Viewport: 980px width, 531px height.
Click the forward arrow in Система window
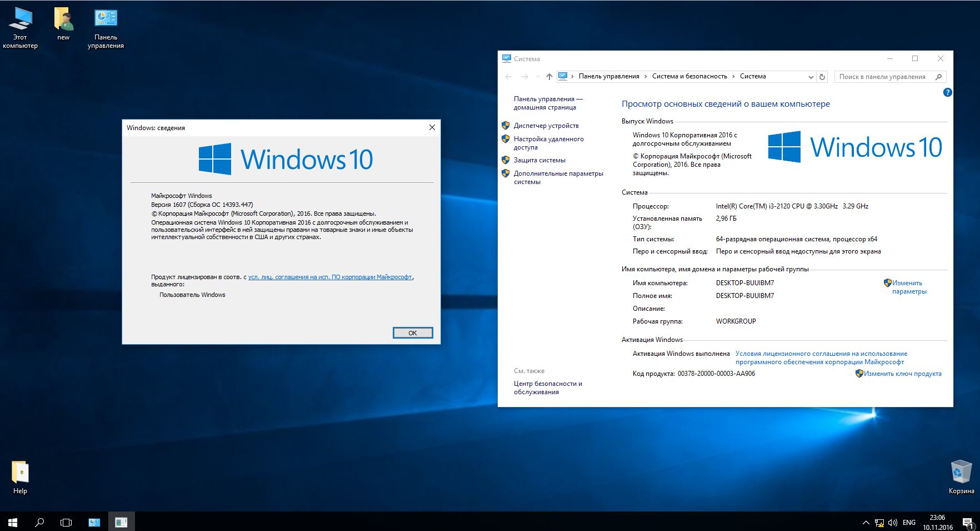pos(524,77)
